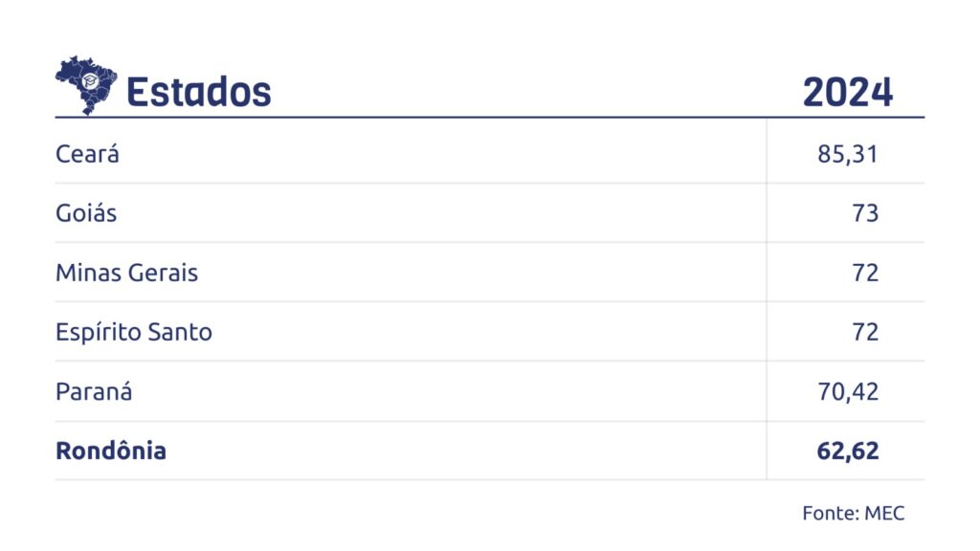The height and width of the screenshot is (551, 980).
Task: Click the Goiás value 73
Action: click(865, 213)
